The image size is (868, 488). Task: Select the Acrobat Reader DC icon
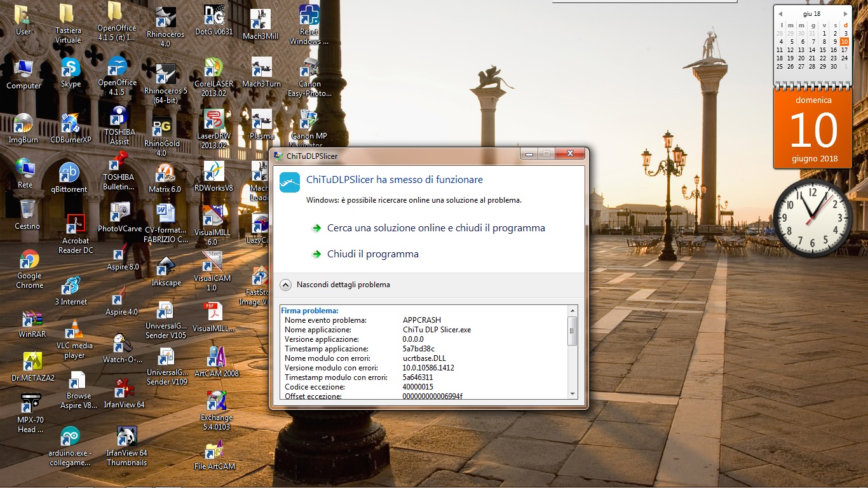(76, 225)
